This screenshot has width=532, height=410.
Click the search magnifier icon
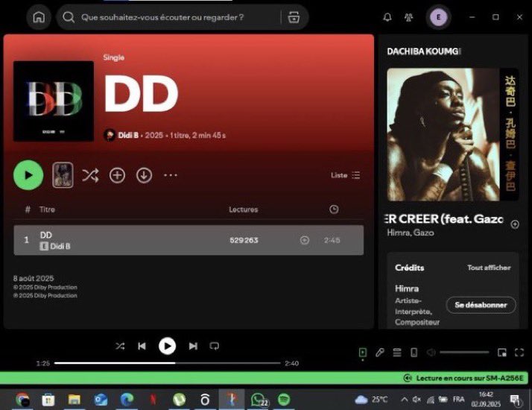pyautogui.click(x=69, y=17)
